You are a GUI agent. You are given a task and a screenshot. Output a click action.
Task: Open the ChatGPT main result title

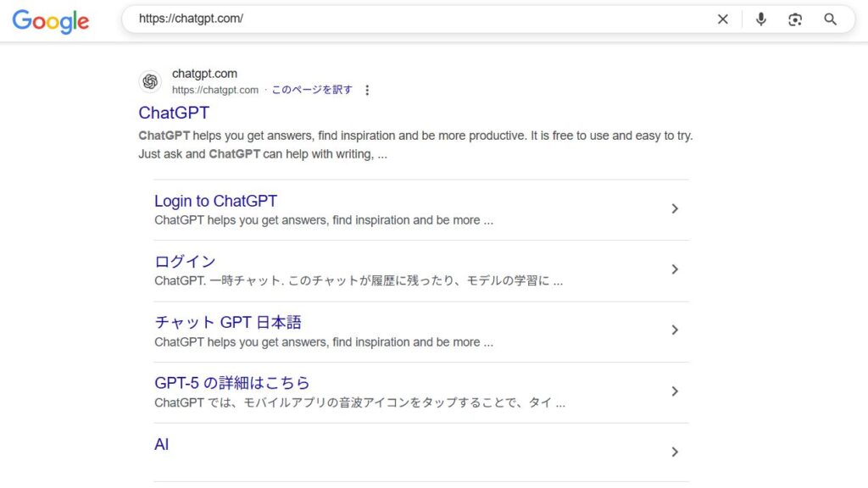pos(174,113)
